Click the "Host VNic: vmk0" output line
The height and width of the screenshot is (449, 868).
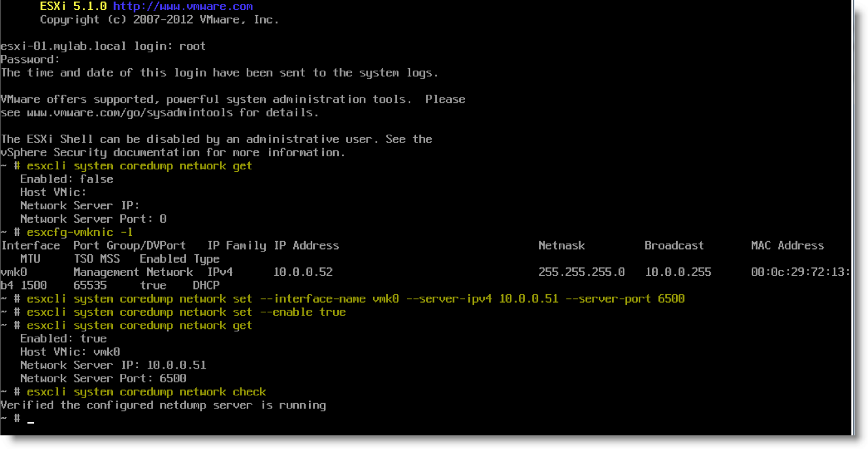[70, 352]
